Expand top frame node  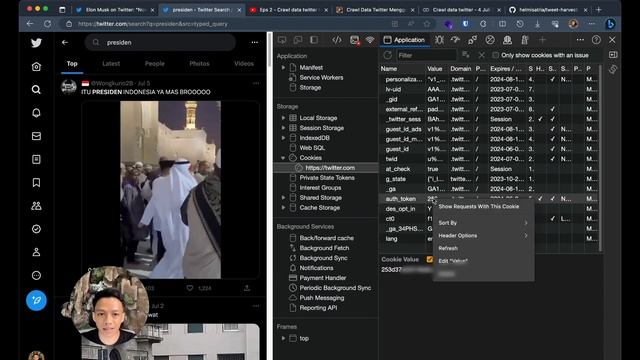pos(283,338)
